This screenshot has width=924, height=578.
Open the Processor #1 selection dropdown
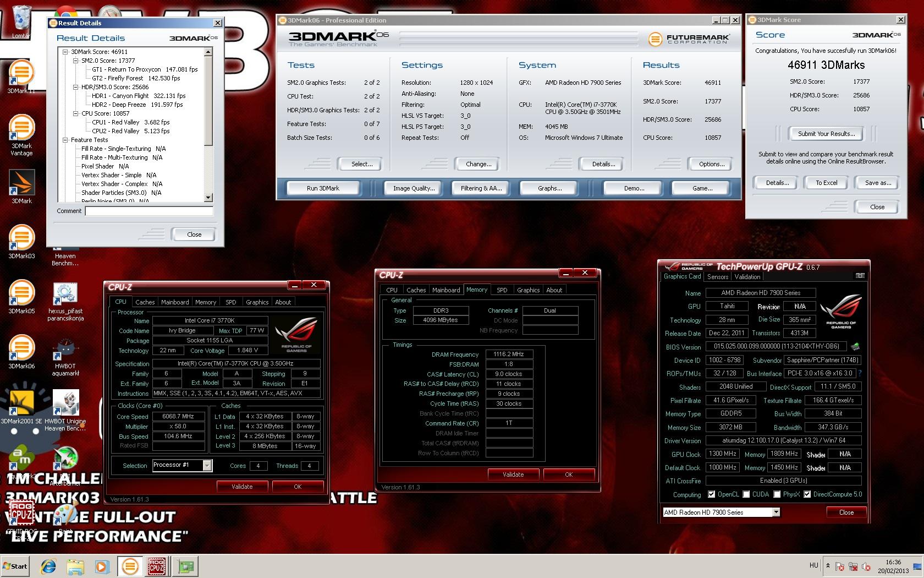tap(207, 466)
